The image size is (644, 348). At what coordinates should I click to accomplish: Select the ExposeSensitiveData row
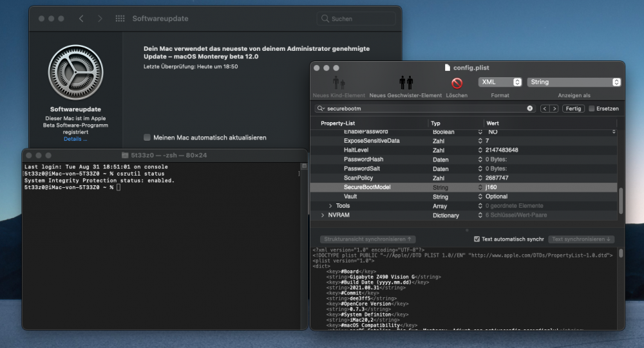pyautogui.click(x=464, y=141)
